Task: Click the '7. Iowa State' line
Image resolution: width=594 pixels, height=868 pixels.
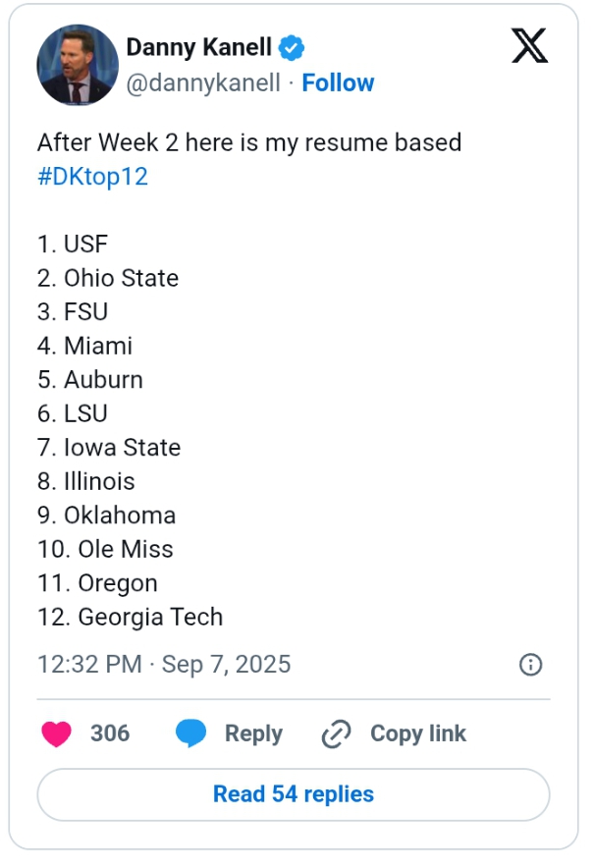Action: [109, 448]
